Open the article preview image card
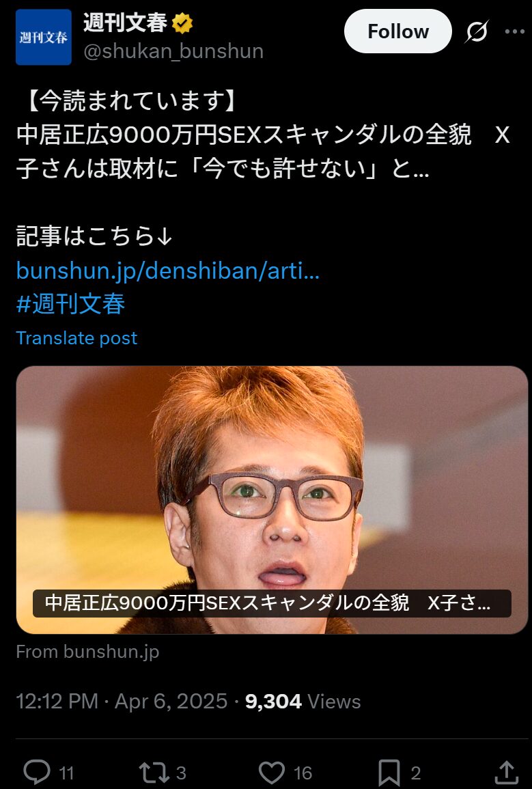The image size is (532, 789). 272,499
